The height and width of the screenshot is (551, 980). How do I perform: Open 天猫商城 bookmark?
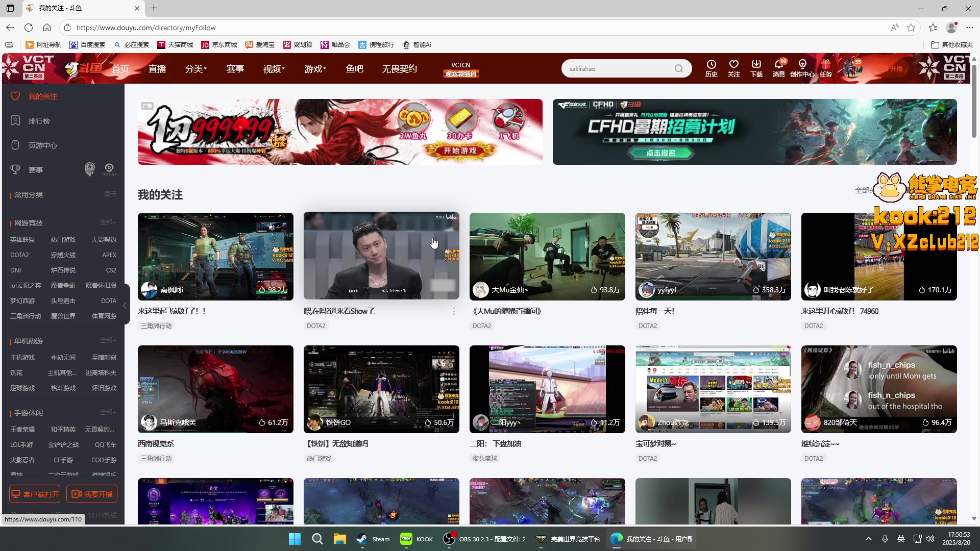(x=175, y=45)
